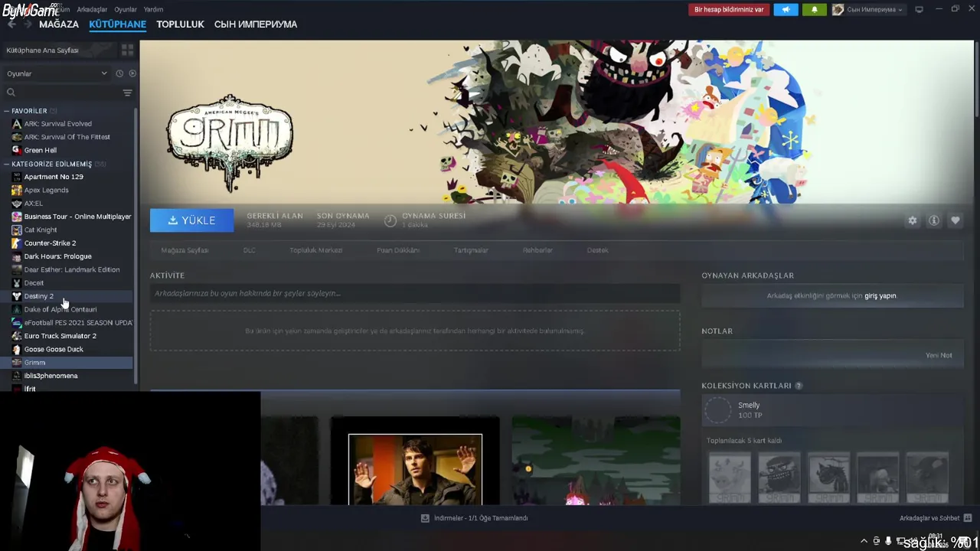Open the MAĞAZA tab
Viewport: 980px width, 551px height.
coord(59,24)
